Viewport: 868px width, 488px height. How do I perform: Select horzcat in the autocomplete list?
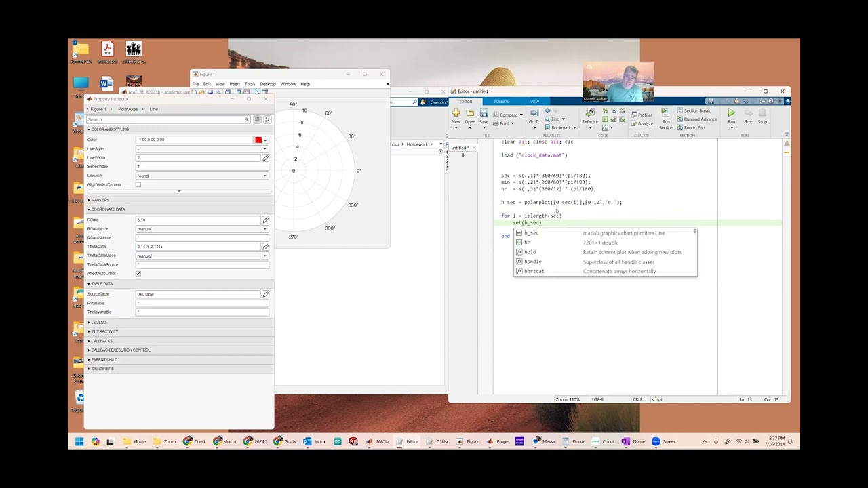point(605,271)
